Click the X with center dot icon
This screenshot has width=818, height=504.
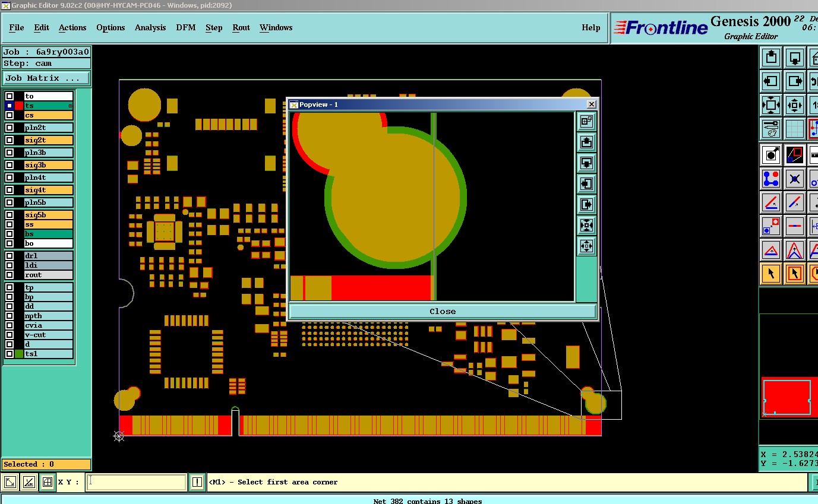tap(795, 179)
